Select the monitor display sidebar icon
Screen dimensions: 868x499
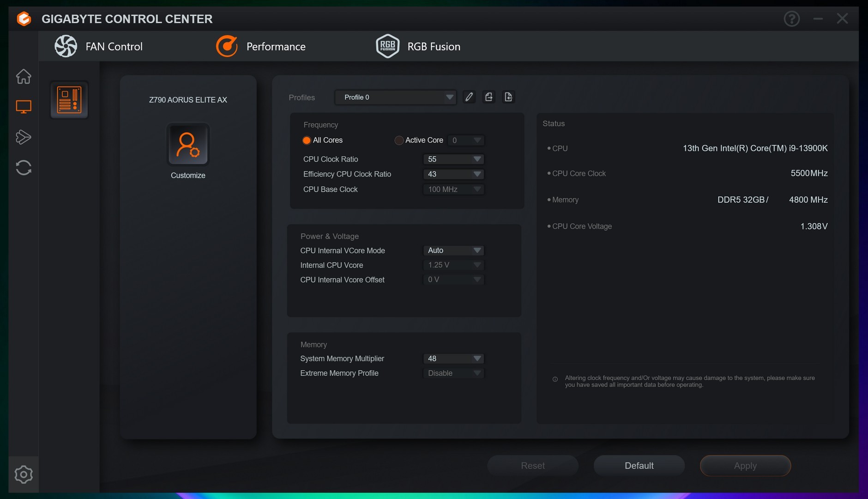pyautogui.click(x=24, y=107)
